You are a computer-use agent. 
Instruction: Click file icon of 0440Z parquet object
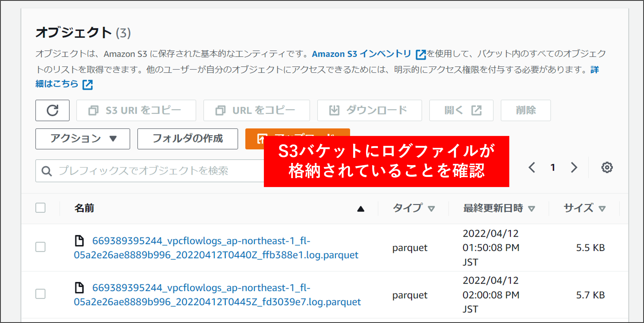tap(79, 241)
